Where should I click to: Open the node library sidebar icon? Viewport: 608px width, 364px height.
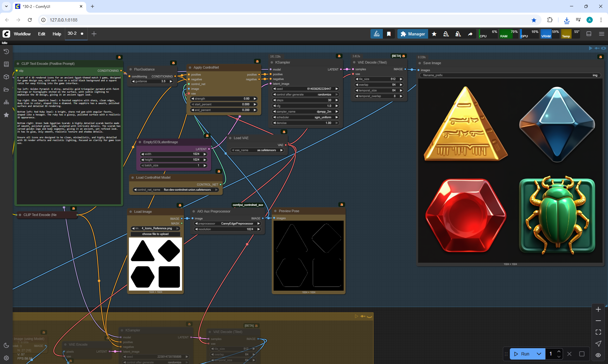(6, 64)
